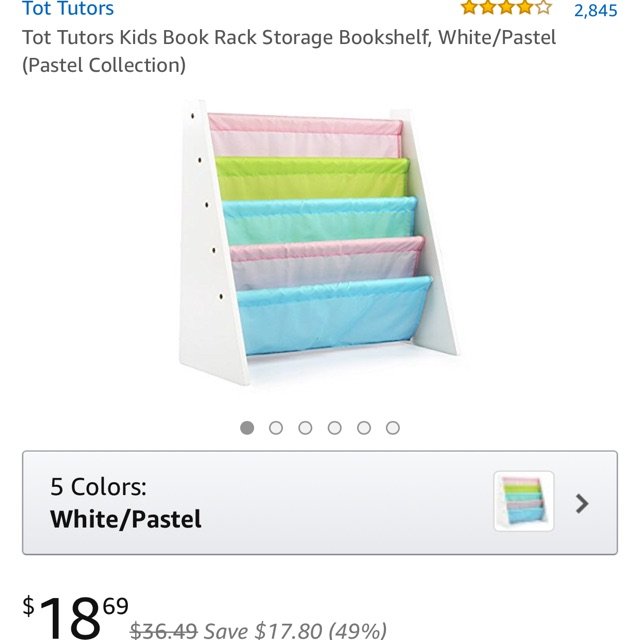Expand color options using the chevron arrow
This screenshot has width=640, height=640.
click(x=582, y=503)
